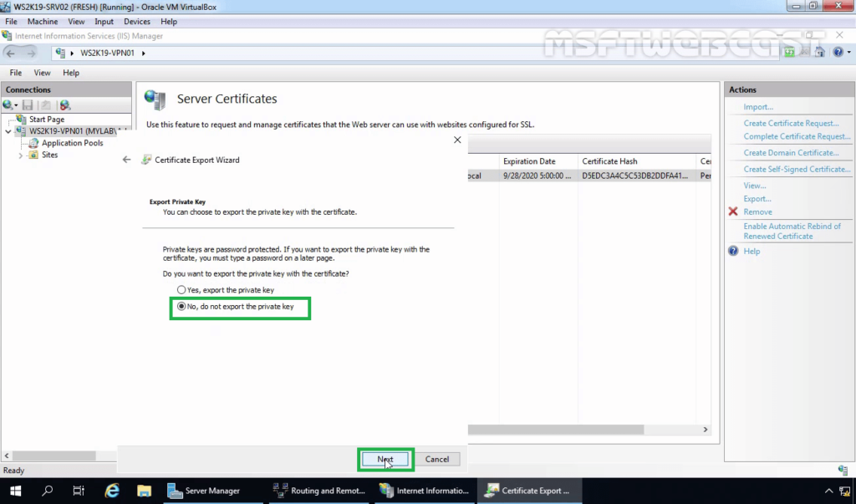The image size is (856, 504).
Task: Click the Server Certificates feature icon
Action: click(155, 99)
